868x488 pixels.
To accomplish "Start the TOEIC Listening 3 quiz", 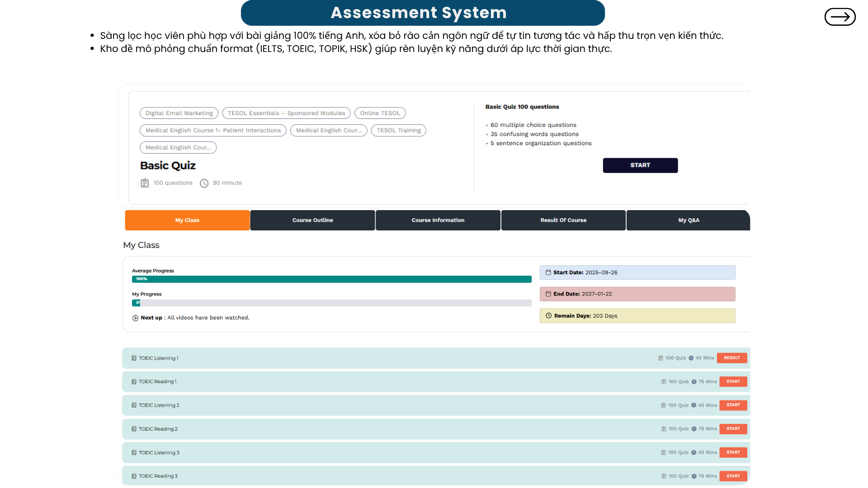I will (x=733, y=452).
